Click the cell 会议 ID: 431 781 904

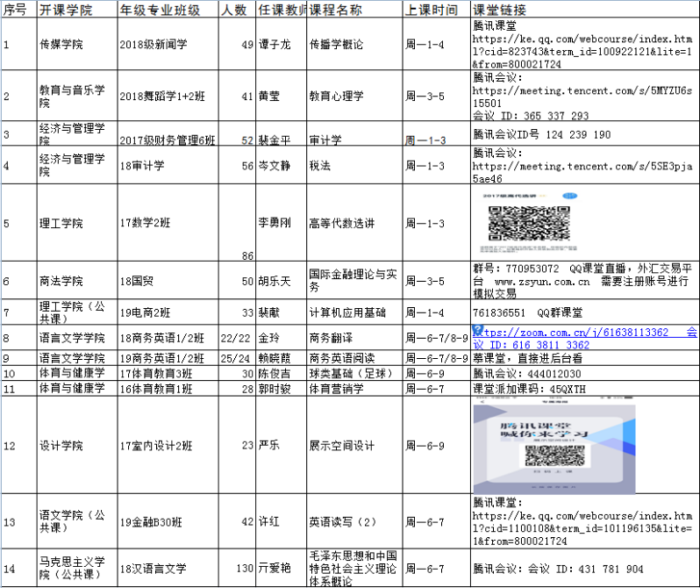585,569
